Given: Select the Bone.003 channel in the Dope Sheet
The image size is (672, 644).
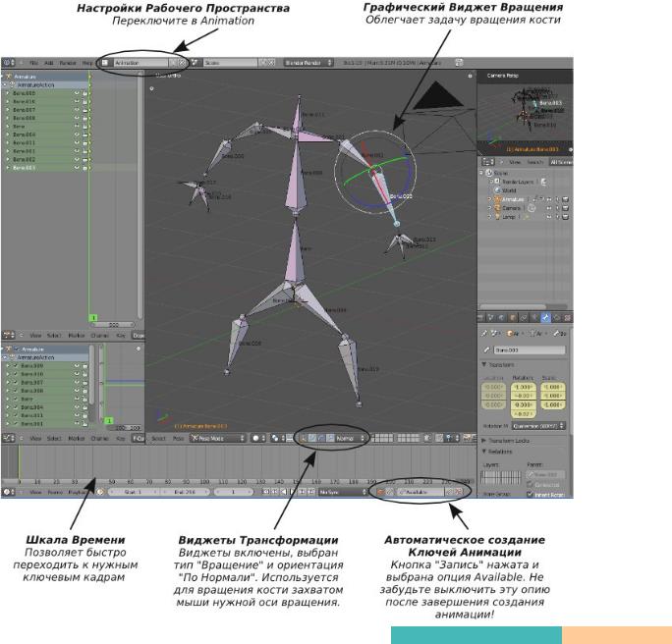Looking at the screenshot, I should [x=25, y=168].
